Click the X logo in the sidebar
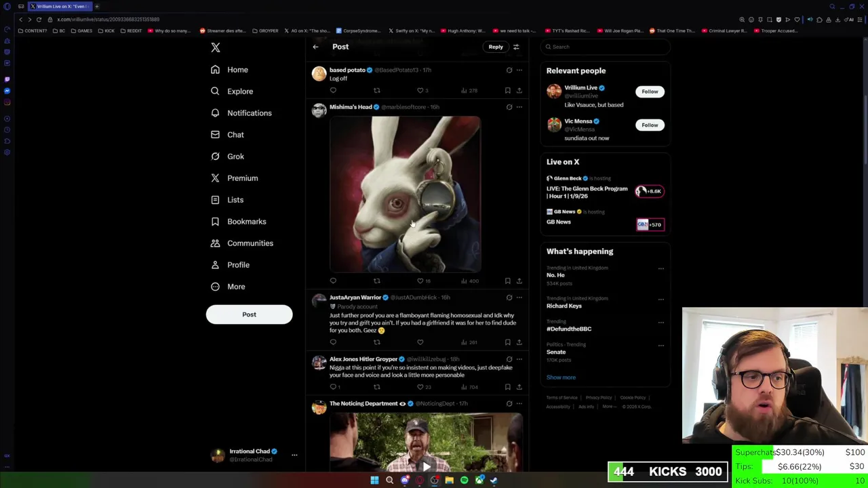Screen dimensions: 868x488 pos(215,47)
